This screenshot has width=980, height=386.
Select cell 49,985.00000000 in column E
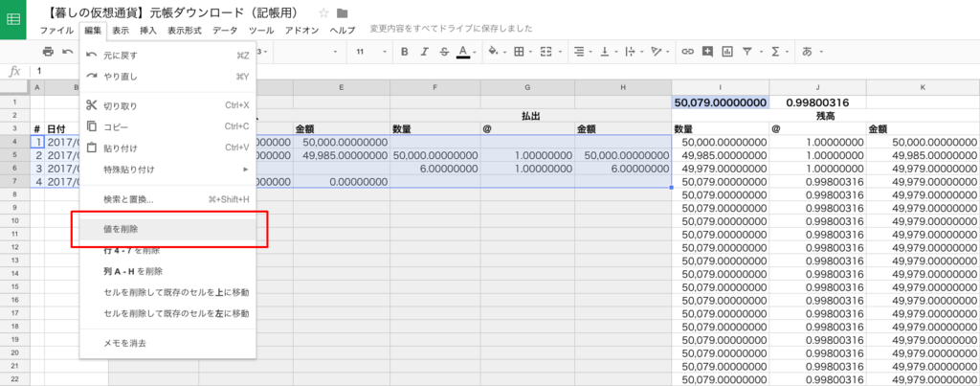342,155
